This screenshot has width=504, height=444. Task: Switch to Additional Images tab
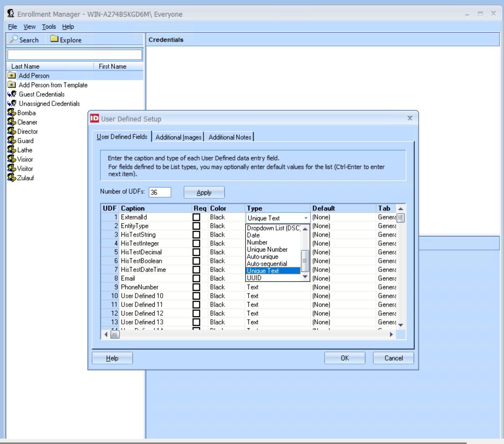(178, 137)
